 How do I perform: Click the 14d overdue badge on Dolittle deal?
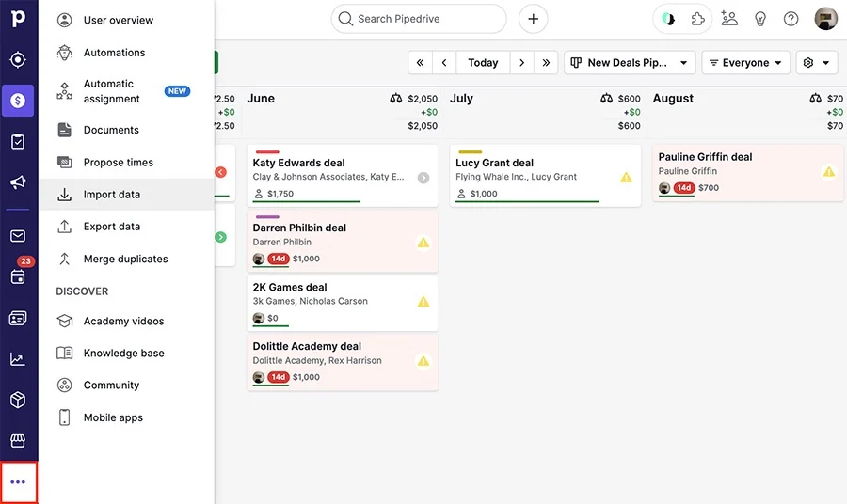[x=279, y=377]
